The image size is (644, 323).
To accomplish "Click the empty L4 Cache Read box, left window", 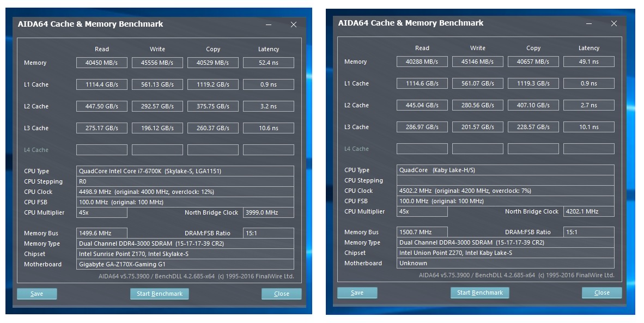I will [x=102, y=150].
